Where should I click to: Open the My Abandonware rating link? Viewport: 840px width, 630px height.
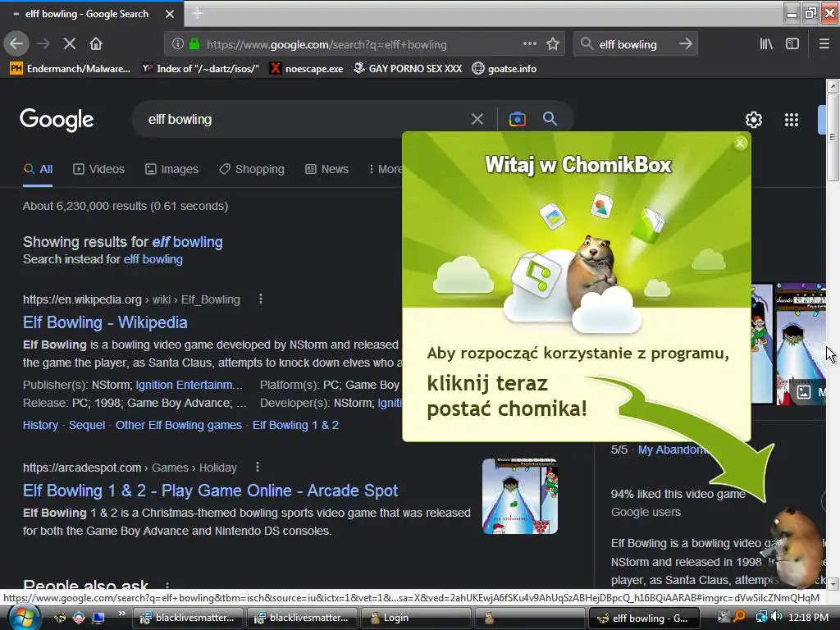pos(674,450)
